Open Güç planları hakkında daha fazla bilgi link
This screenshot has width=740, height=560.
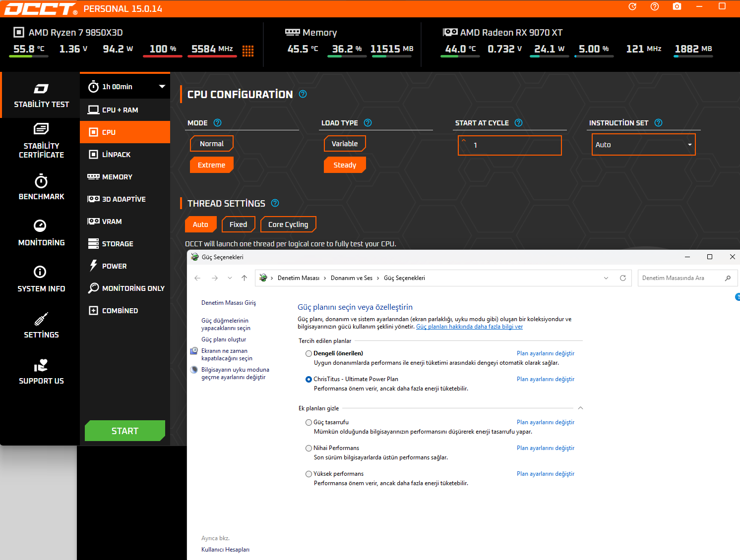click(469, 327)
